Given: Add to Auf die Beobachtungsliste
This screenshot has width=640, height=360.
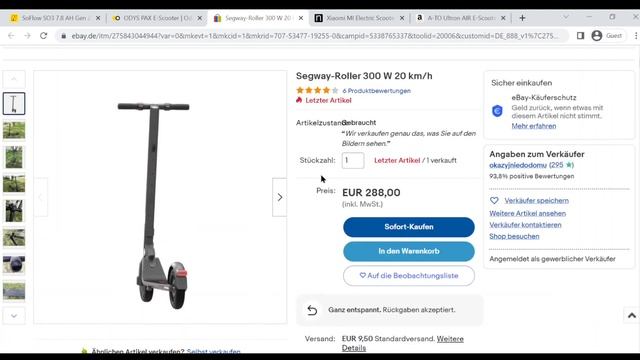Looking at the screenshot, I should [409, 276].
